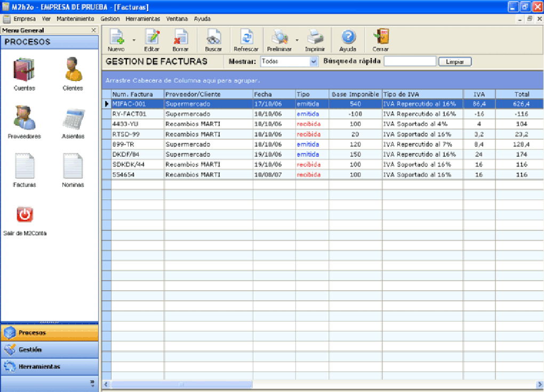Click the Buscar binoculars icon
Image resolution: width=544 pixels, height=392 pixels.
[213, 40]
